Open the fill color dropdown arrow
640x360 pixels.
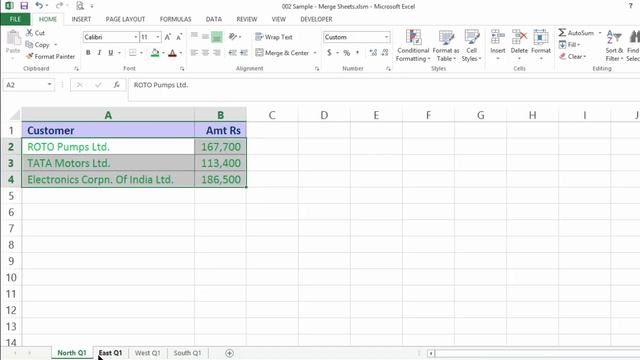point(163,53)
